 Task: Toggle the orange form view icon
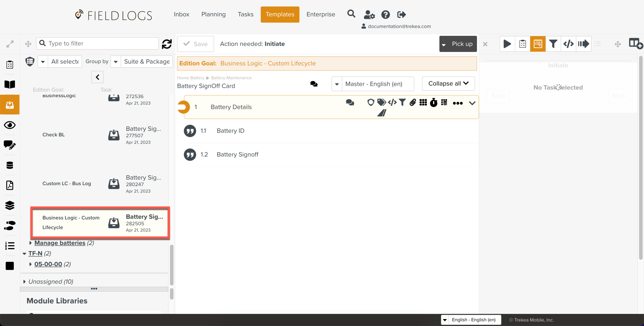click(x=538, y=44)
